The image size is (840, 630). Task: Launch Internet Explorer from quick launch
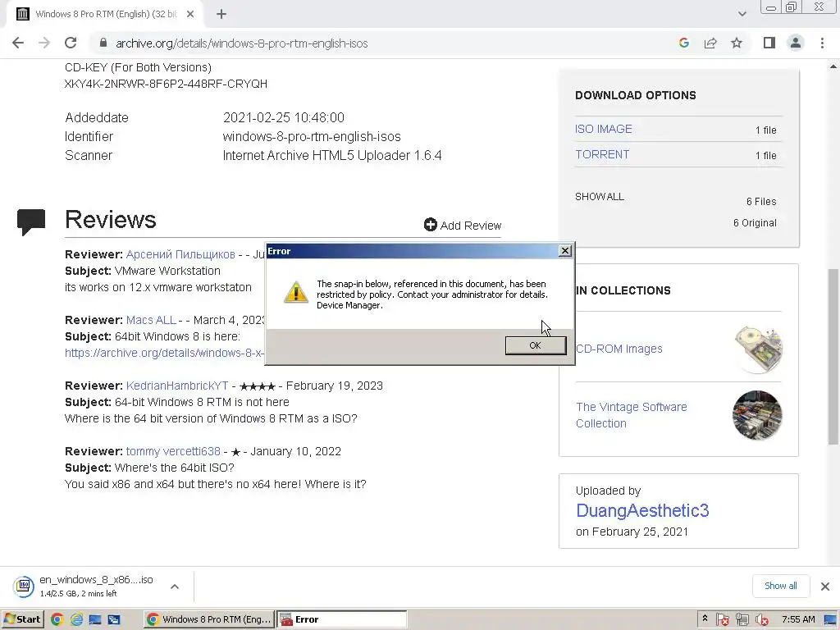pyautogui.click(x=76, y=619)
